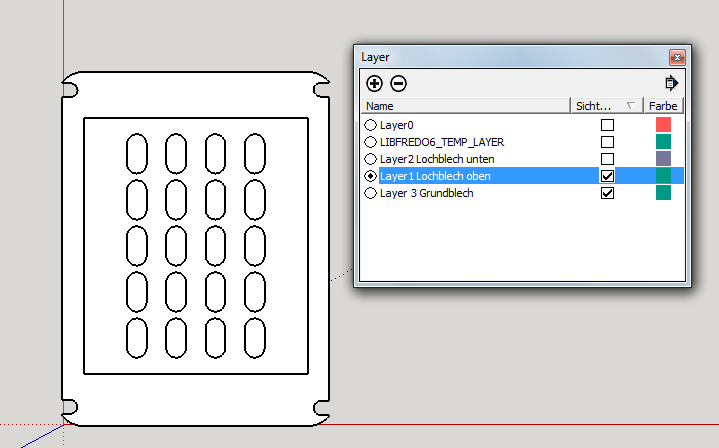This screenshot has width=719, height=448.
Task: Hide Layer1 Lochblech oben via checkbox
Action: pyautogui.click(x=607, y=176)
